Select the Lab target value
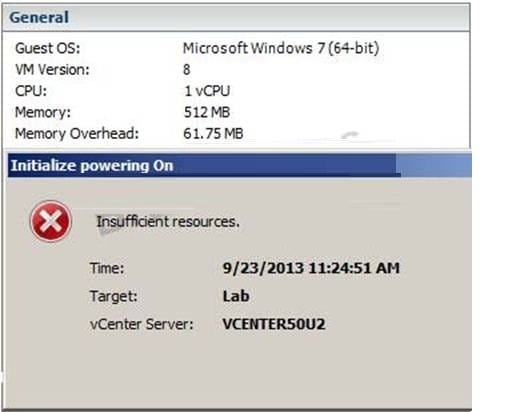 (x=236, y=296)
